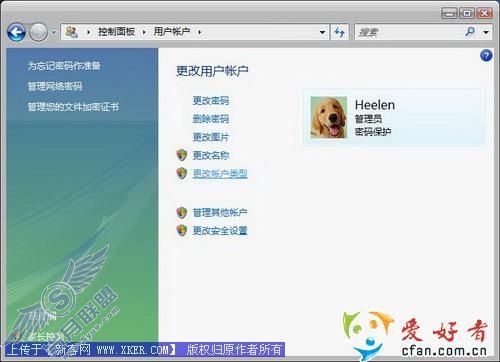Open the search options dropdown arrow
500x362 pixels.
click(x=486, y=32)
